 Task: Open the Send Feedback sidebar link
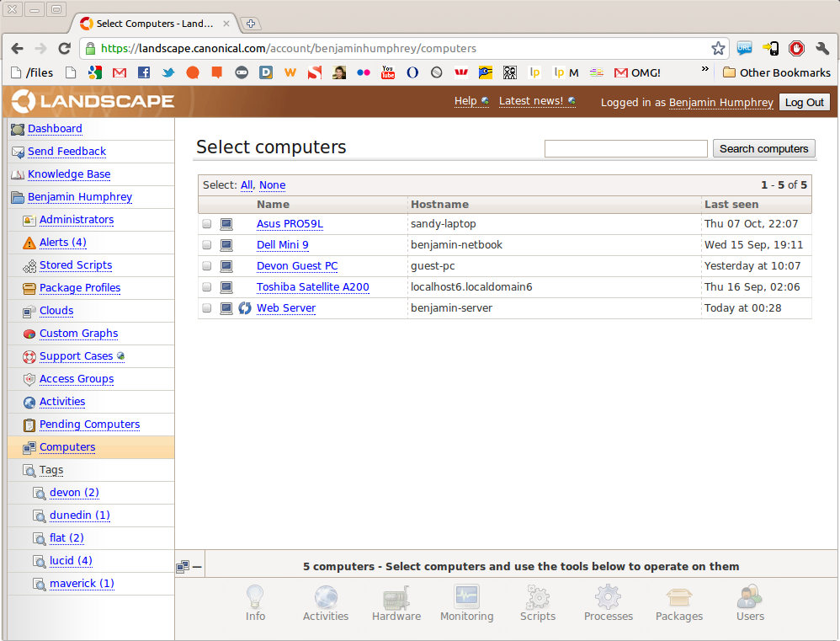coord(67,151)
